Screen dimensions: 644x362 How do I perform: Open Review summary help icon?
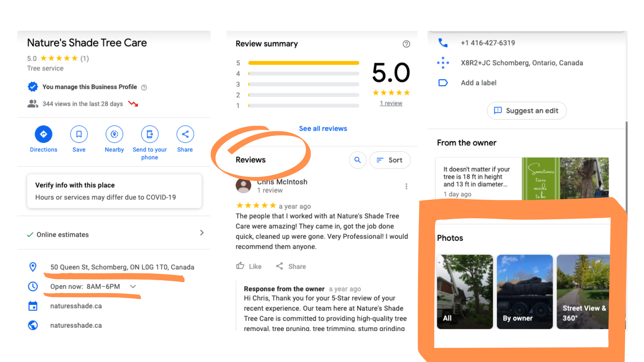406,44
